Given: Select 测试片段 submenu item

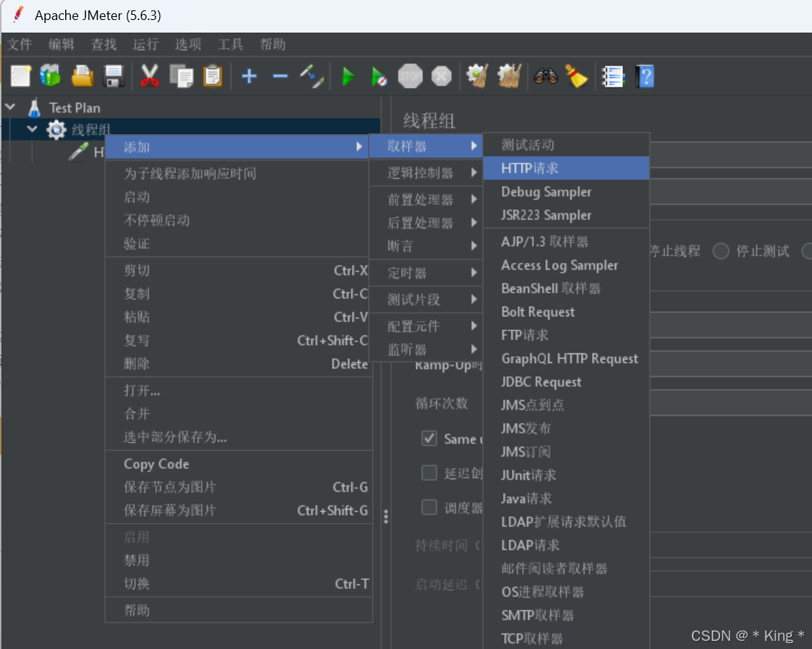Looking at the screenshot, I should (x=426, y=299).
